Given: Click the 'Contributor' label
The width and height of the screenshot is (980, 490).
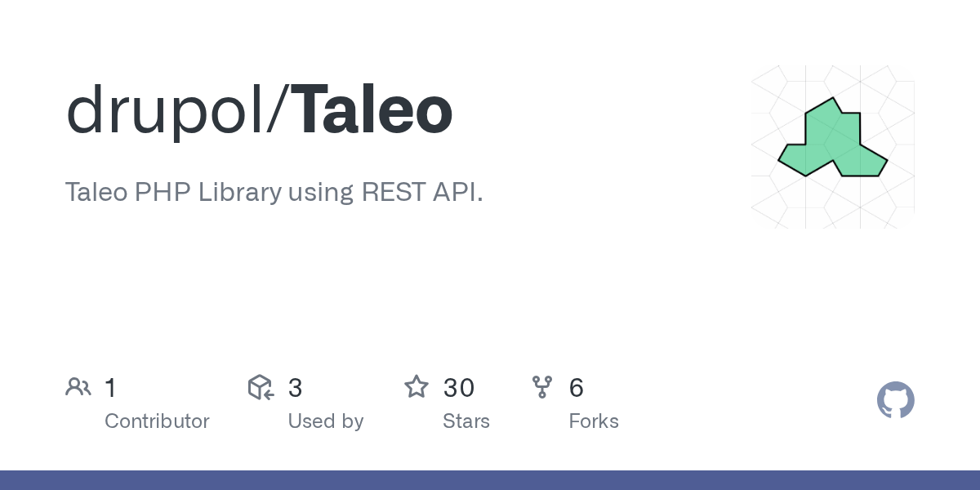Looking at the screenshot, I should (157, 421).
